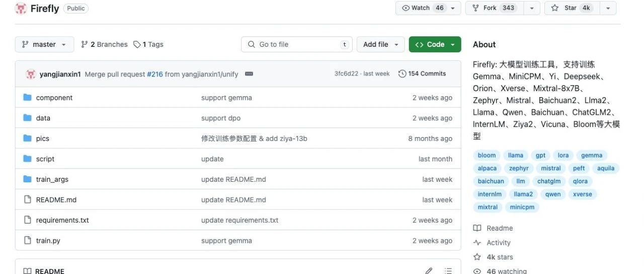Select the bloom topic tag

[487, 155]
